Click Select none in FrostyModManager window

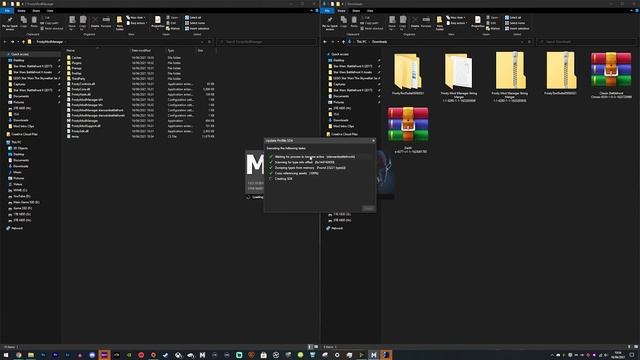195,23
